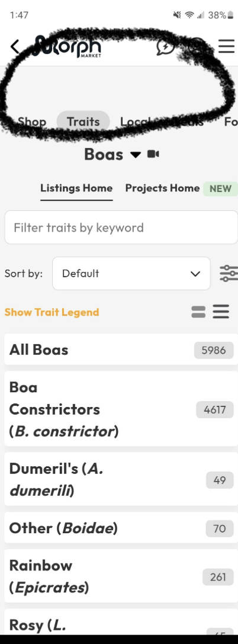
Task: Select the Shop tab
Action: tap(32, 121)
